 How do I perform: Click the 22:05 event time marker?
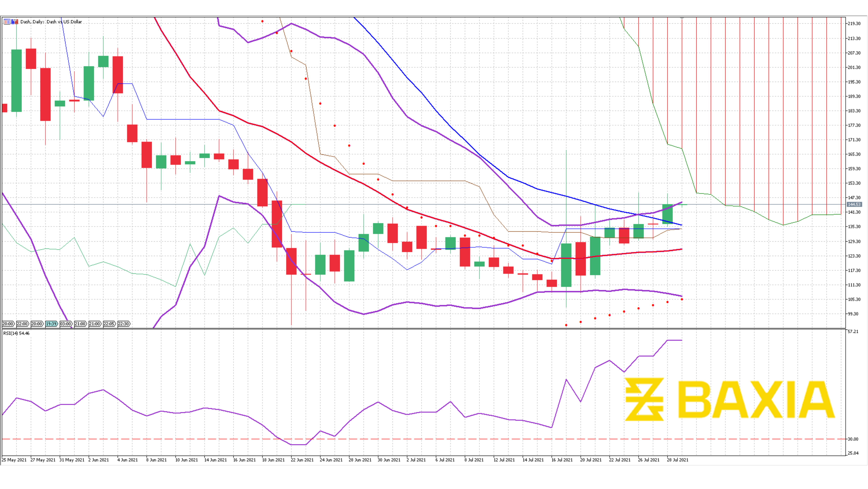(x=109, y=324)
